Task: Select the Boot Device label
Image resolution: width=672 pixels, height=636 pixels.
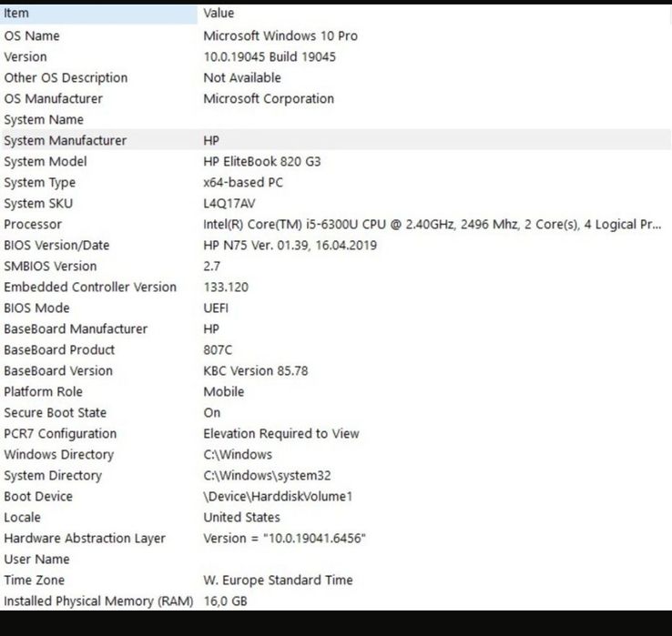Action: pos(38,497)
